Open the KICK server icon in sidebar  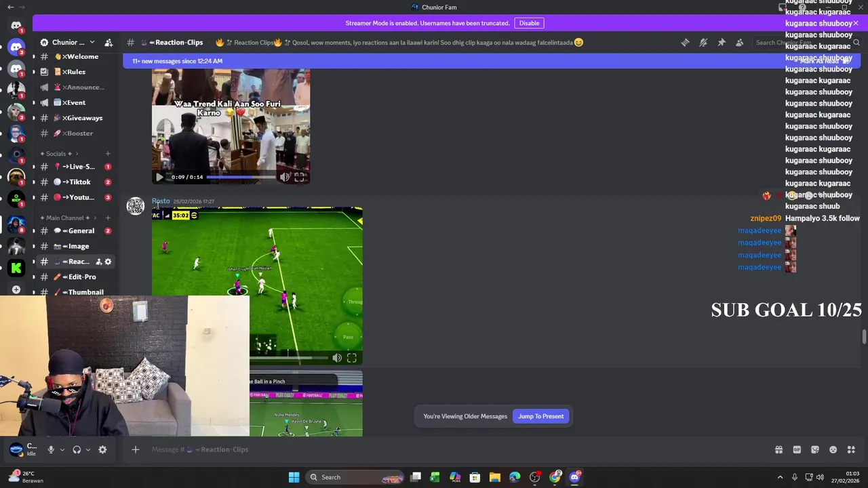[x=16, y=199]
